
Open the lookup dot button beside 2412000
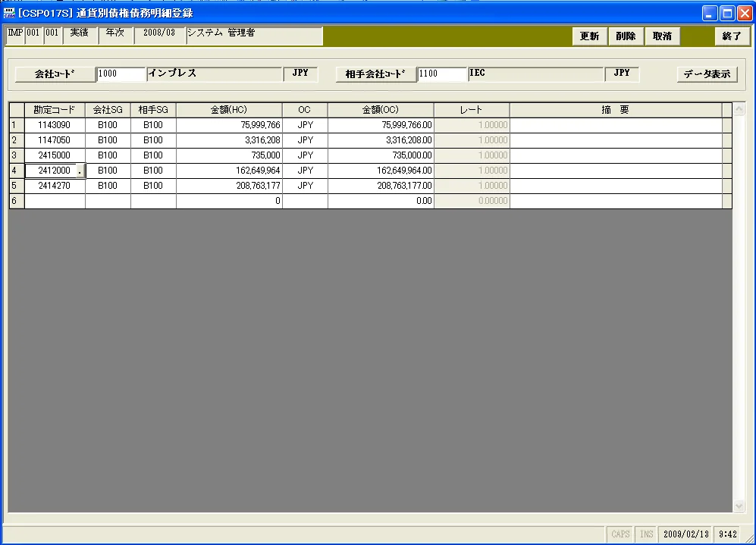80,171
